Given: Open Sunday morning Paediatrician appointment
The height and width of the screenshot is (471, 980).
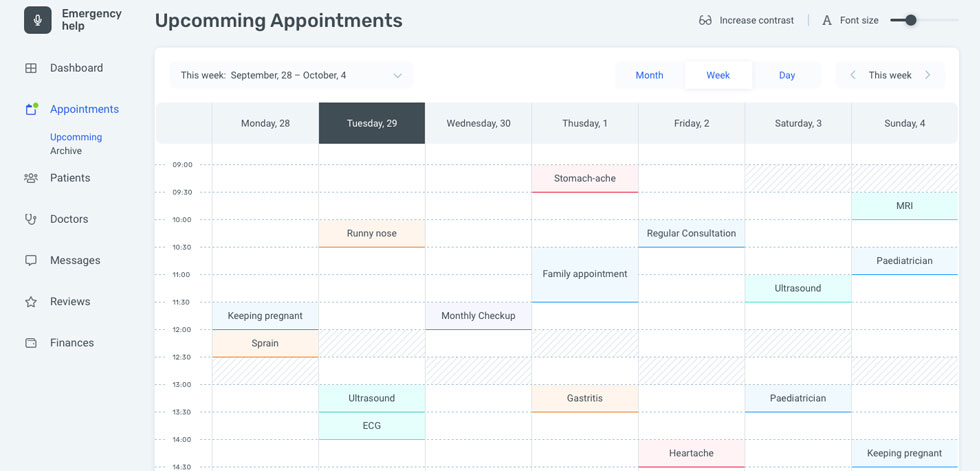Looking at the screenshot, I should [904, 261].
